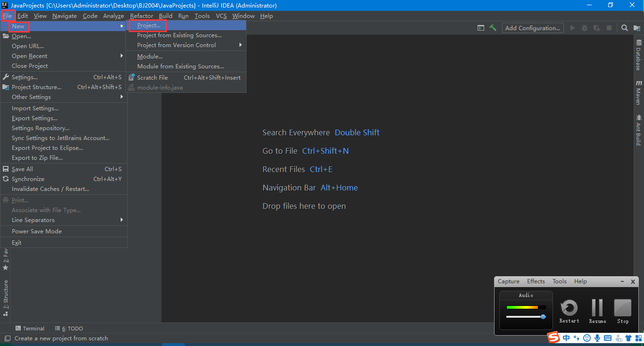Select Module... in the New submenu
The height and width of the screenshot is (346, 644).
[x=186, y=57]
